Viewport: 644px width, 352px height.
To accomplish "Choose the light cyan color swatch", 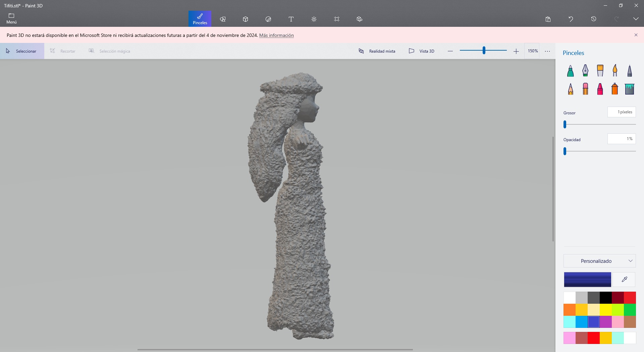I will 570,322.
